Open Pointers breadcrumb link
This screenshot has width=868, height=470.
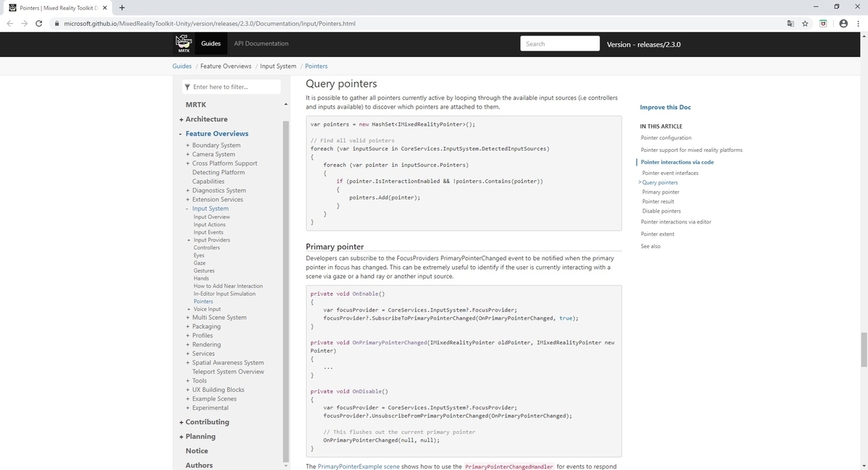coord(316,66)
